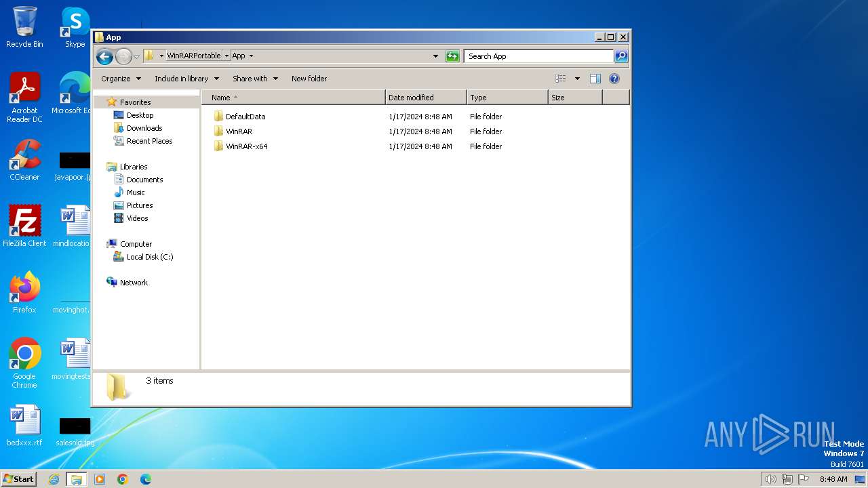This screenshot has width=868, height=488.
Task: Open the Start menu
Action: click(x=19, y=479)
